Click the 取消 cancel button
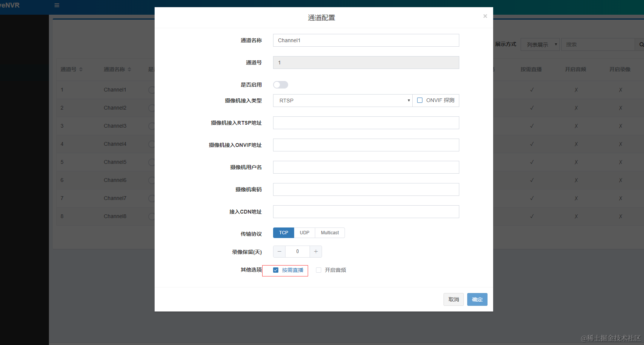The width and height of the screenshot is (644, 345). [453, 299]
